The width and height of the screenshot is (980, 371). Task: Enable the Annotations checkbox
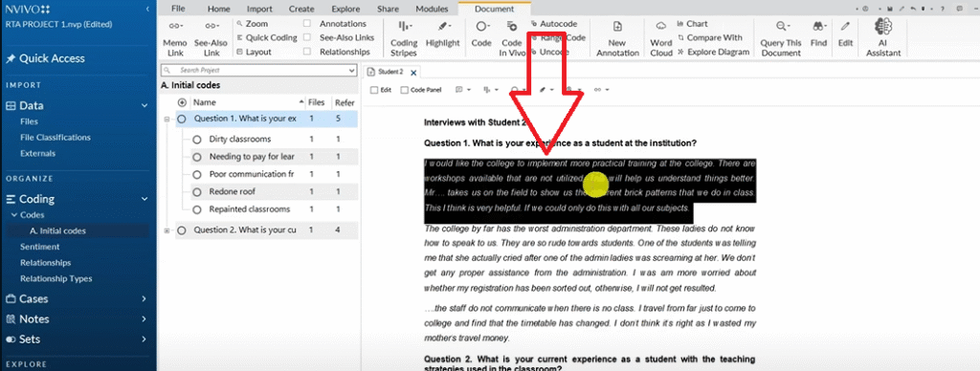tap(307, 24)
